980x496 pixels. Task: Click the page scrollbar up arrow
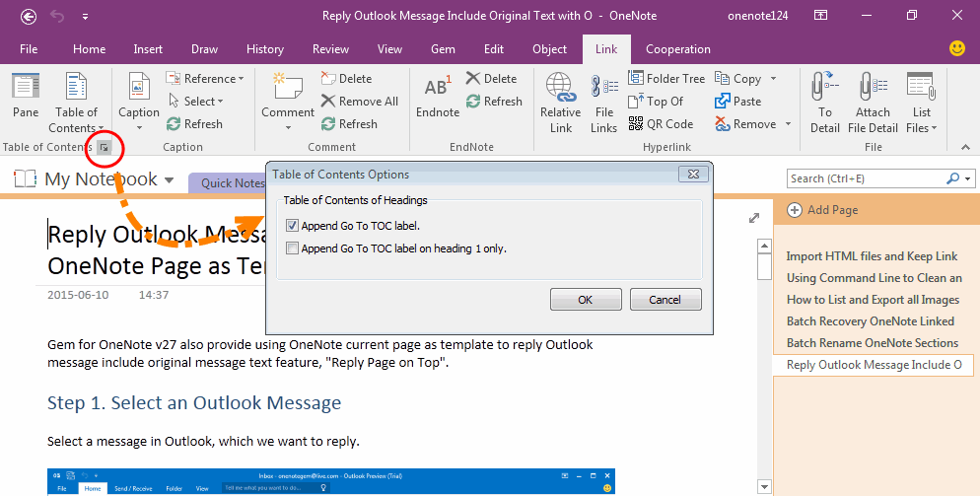tap(764, 246)
